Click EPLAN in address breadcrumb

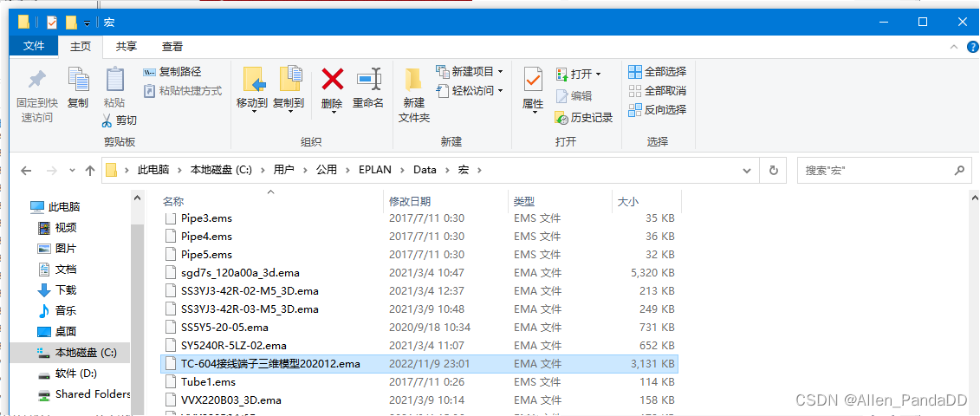coord(376,170)
